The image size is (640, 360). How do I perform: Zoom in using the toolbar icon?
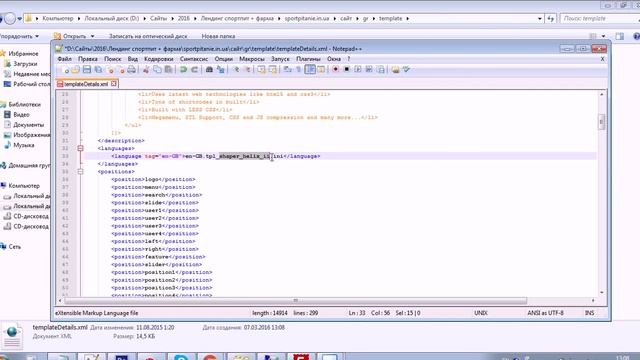[x=236, y=70]
